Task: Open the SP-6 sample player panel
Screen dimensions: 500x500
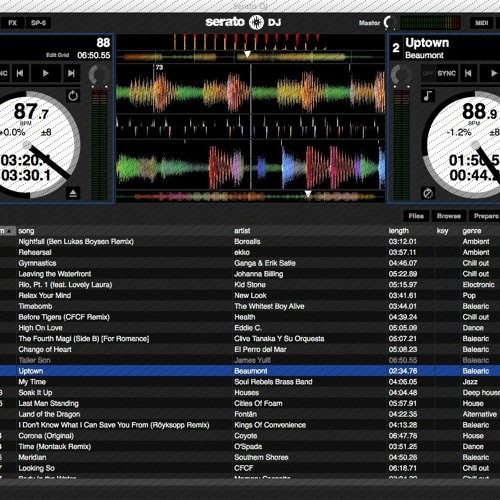Action: coord(38,23)
